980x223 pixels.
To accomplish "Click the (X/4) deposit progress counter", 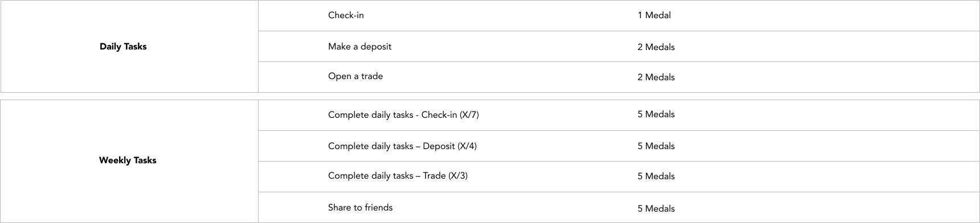I will pos(467,146).
